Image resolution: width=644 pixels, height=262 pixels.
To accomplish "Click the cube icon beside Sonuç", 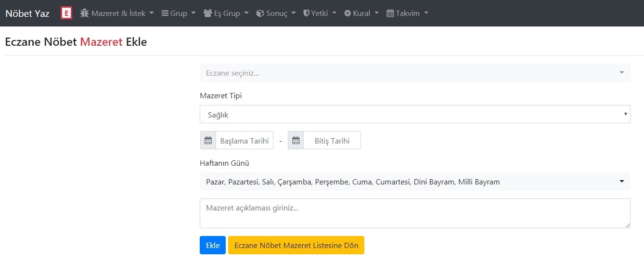I will click(x=260, y=13).
